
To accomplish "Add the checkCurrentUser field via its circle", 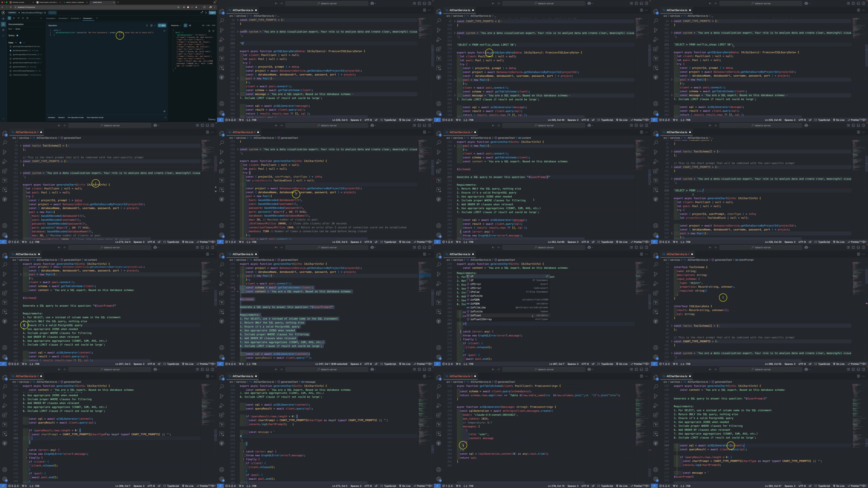I will click(11, 75).
